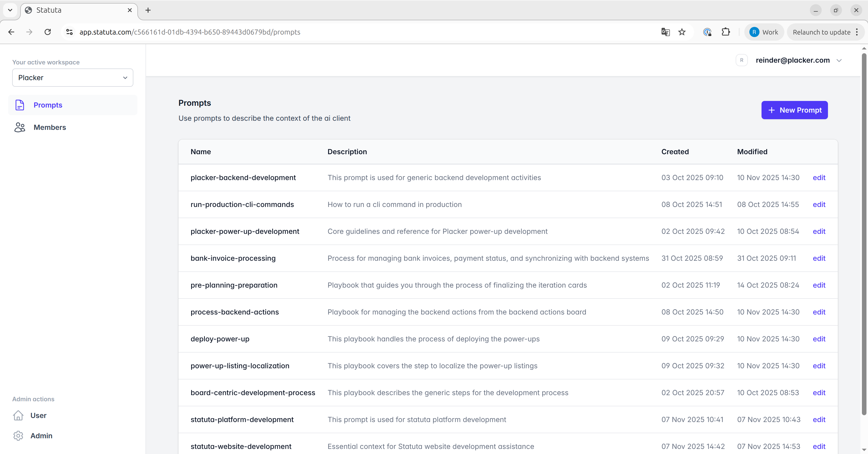Switch to the Statuta browser tab
The height and width of the screenshot is (454, 868).
(x=61, y=10)
